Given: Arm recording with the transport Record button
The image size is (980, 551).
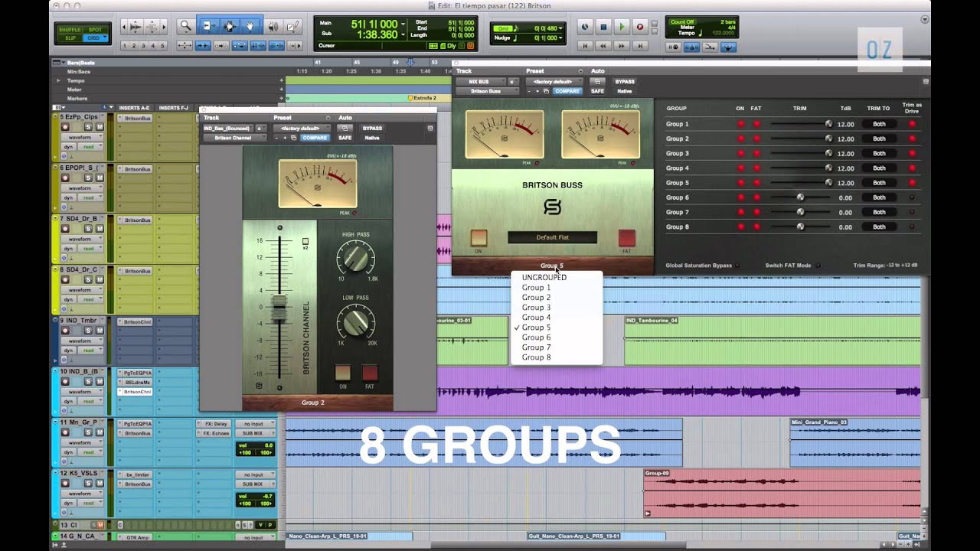Looking at the screenshot, I should coord(640,27).
